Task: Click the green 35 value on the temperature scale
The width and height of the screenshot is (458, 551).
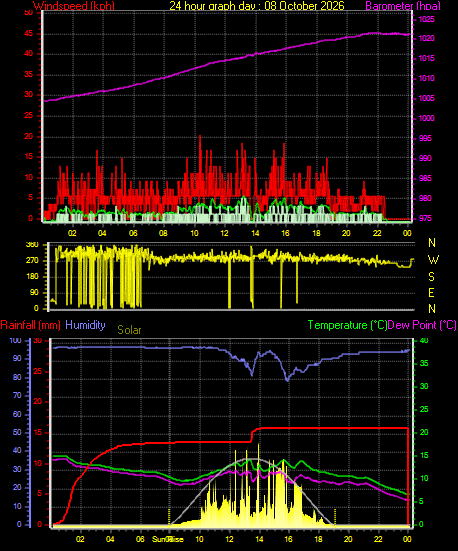Action: (x=424, y=363)
